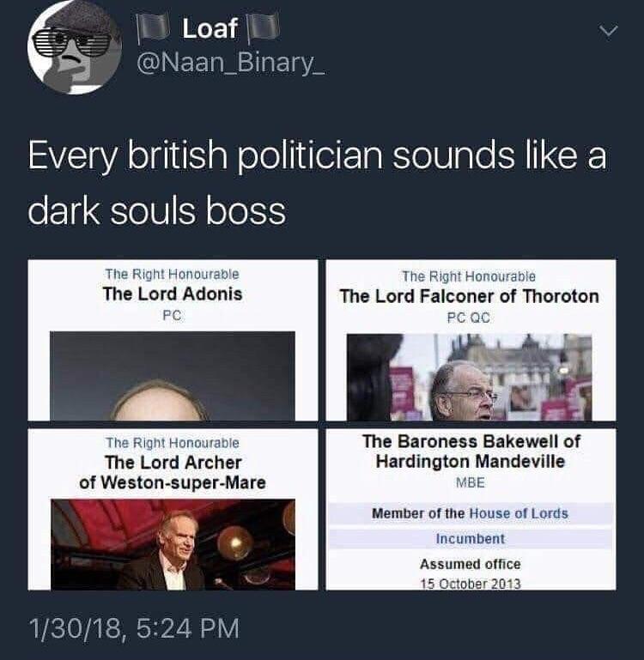The width and height of the screenshot is (644, 660).
Task: Click the black flag emoji after Loaf
Action: [264, 28]
